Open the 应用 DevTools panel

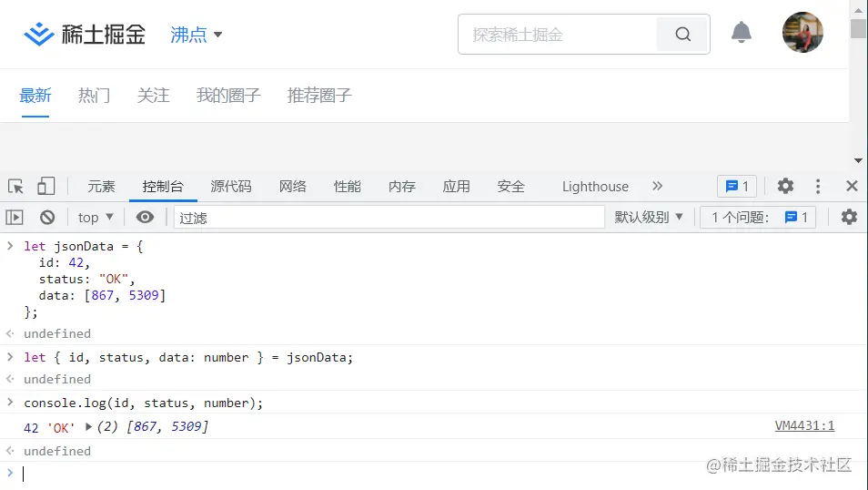(456, 187)
